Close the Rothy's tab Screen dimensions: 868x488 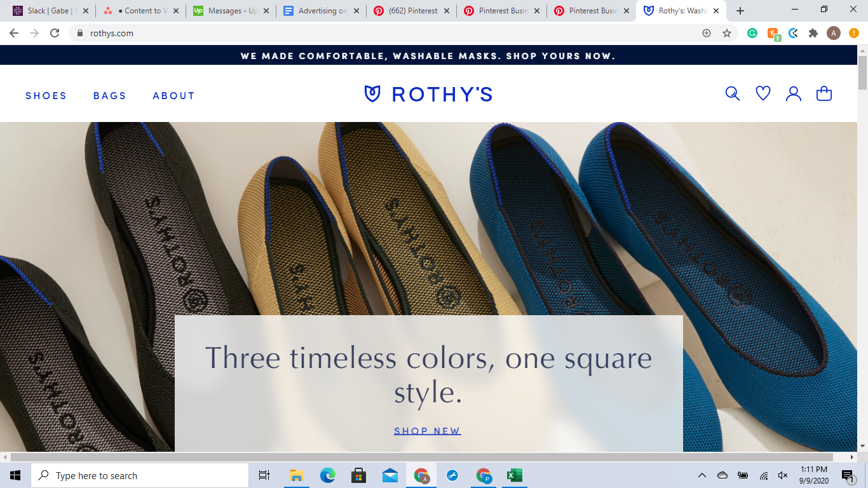[x=716, y=11]
